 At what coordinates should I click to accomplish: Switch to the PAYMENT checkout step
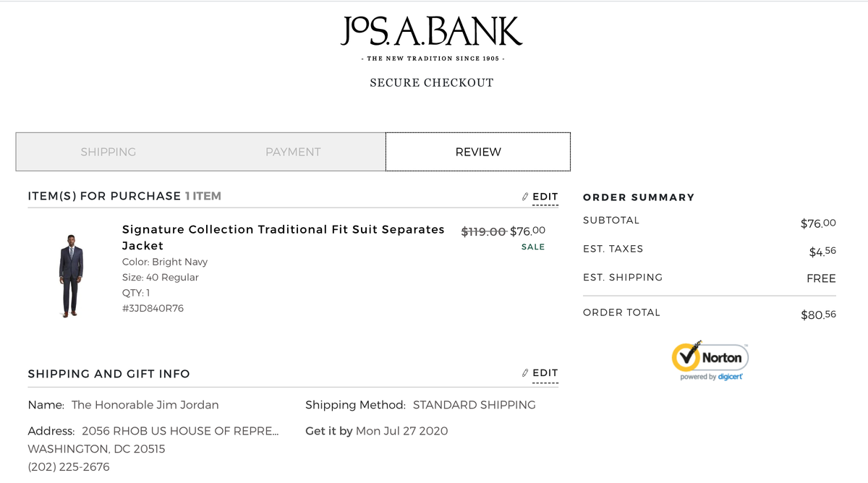tap(293, 152)
